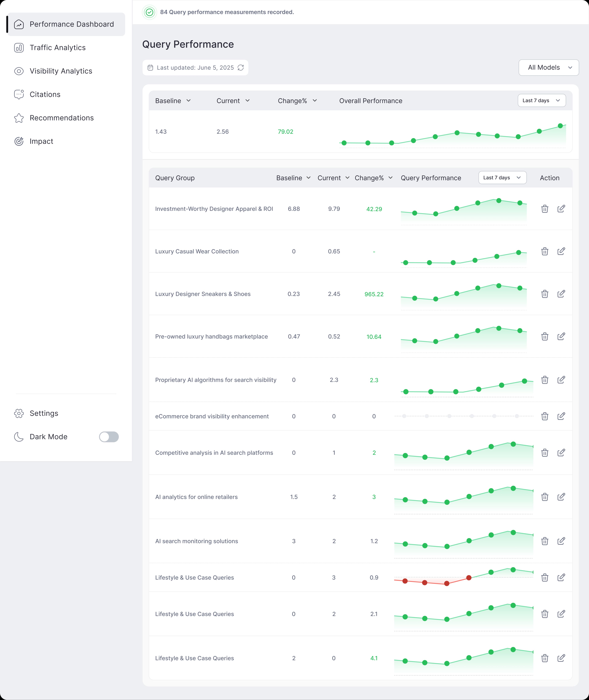Open Last 7 days dropdown for Query Performance
This screenshot has height=700, width=589.
tap(502, 178)
